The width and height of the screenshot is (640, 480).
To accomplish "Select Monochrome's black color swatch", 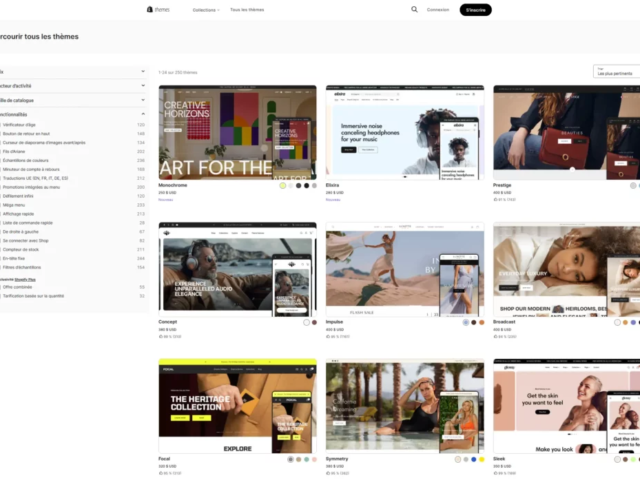I will pyautogui.click(x=307, y=186).
